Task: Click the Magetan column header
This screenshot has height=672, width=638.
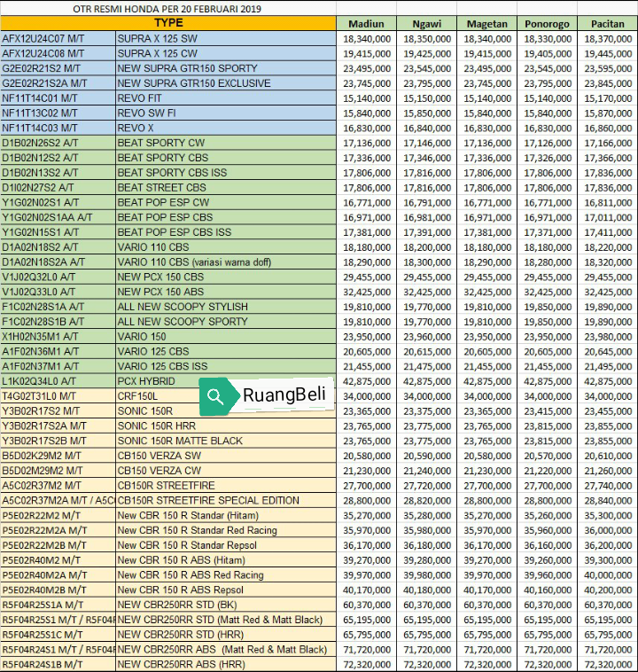Action: (486, 24)
